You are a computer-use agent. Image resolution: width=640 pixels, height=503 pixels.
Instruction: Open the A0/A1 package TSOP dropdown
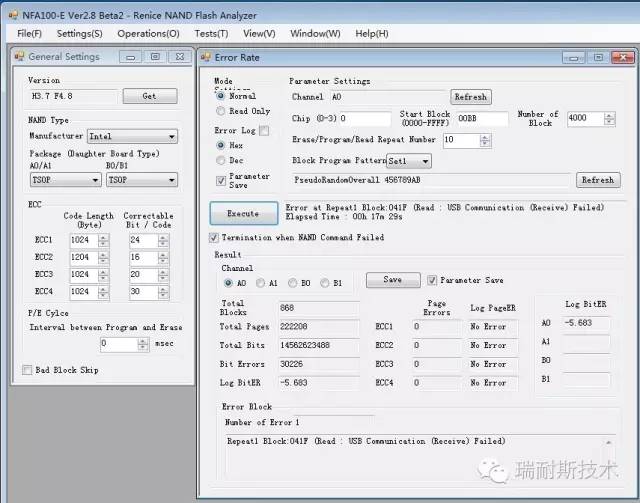65,180
